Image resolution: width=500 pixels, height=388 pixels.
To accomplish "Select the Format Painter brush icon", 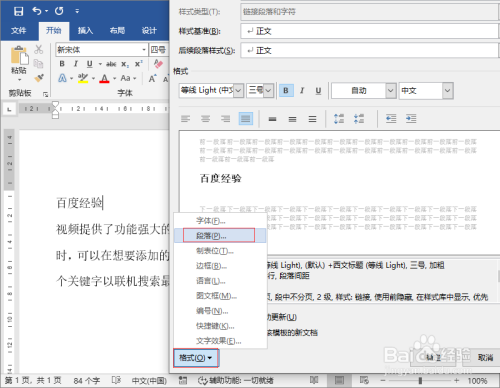I will tap(39, 78).
